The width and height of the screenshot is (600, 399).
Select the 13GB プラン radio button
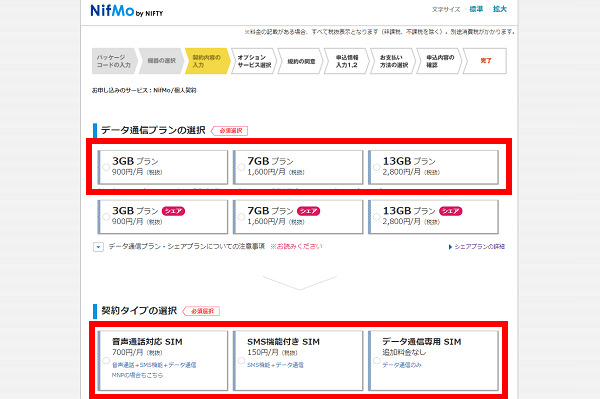377,167
